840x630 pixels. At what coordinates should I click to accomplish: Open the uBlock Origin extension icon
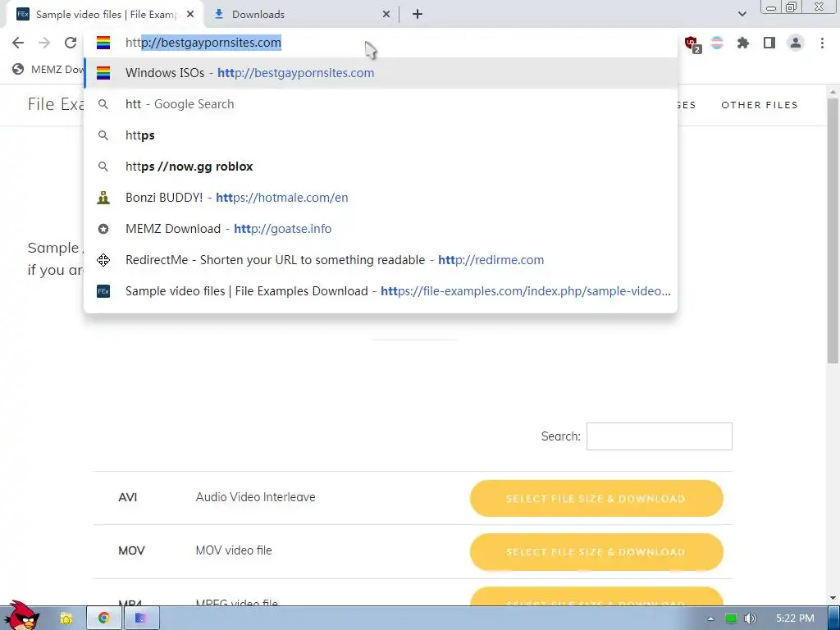pyautogui.click(x=692, y=43)
